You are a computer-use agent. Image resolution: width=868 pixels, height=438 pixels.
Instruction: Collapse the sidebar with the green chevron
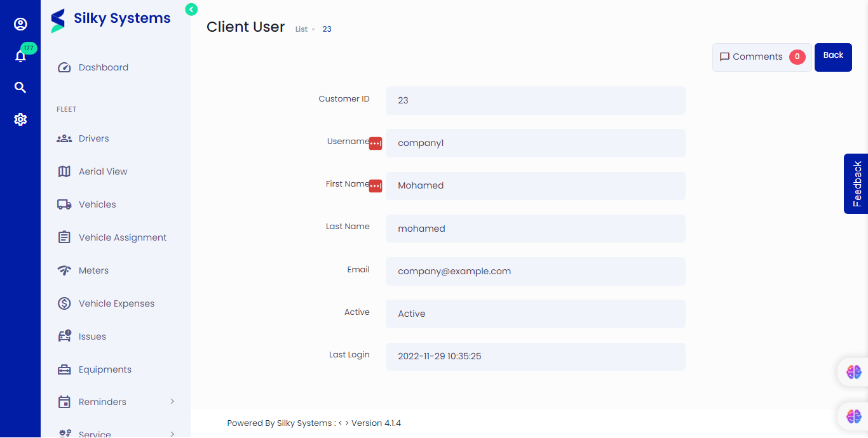click(191, 10)
